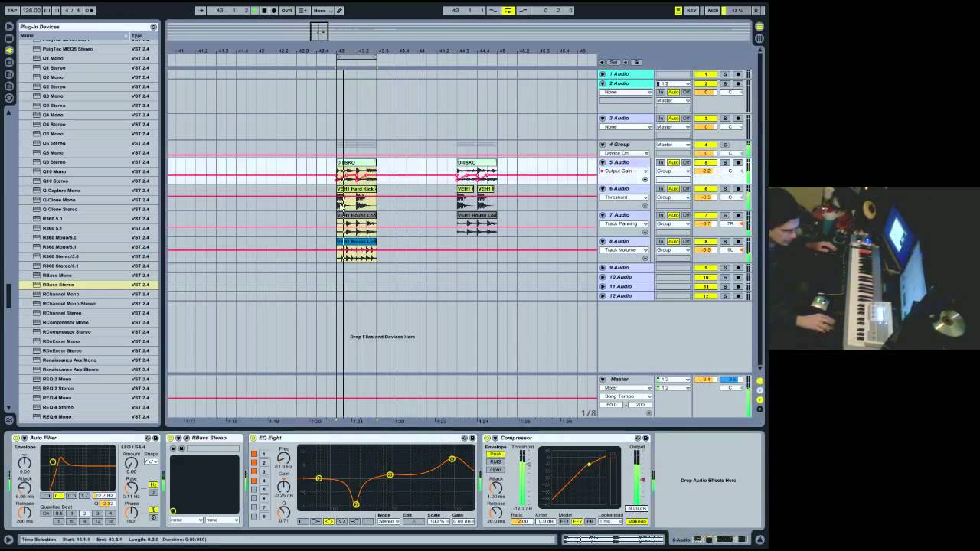The height and width of the screenshot is (551, 980).
Task: Click the TAP tempo button
Action: pos(11,11)
